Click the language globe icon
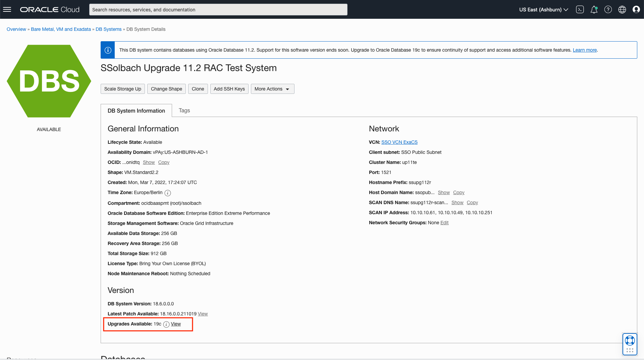 622,9
